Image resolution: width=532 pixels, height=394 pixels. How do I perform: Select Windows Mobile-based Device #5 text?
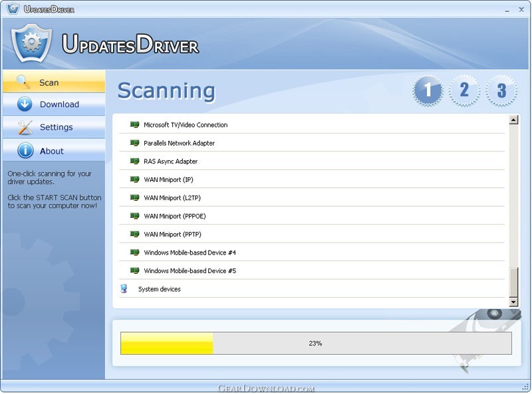pos(190,271)
